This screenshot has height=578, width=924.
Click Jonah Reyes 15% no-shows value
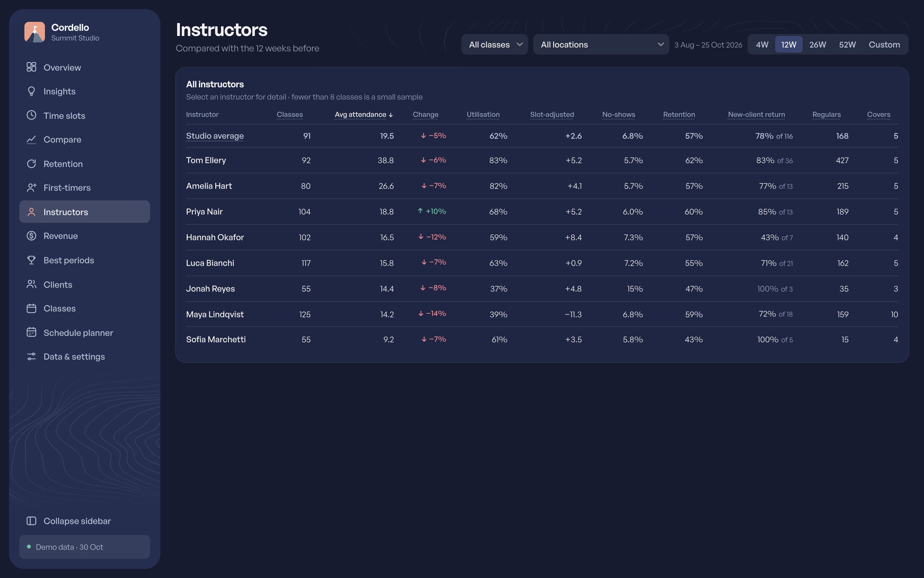(x=635, y=289)
